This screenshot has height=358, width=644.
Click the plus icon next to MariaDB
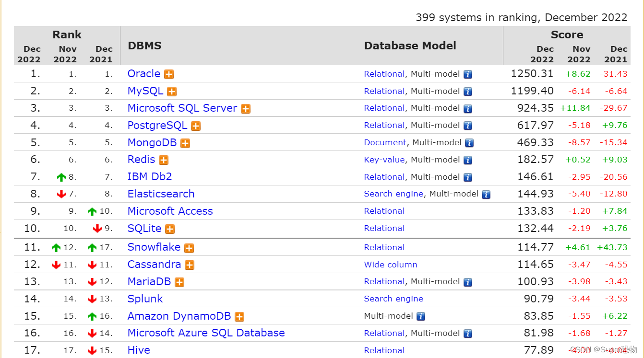point(179,282)
